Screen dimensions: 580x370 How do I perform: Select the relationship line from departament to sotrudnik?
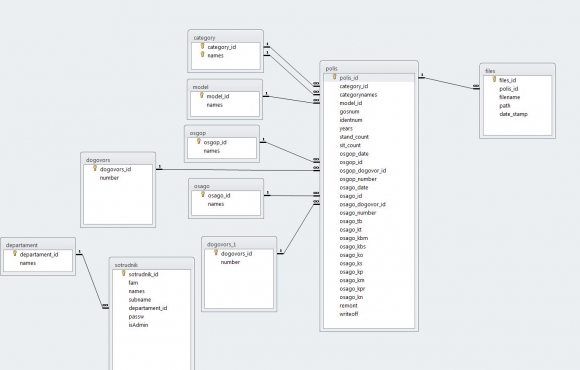coord(92,280)
